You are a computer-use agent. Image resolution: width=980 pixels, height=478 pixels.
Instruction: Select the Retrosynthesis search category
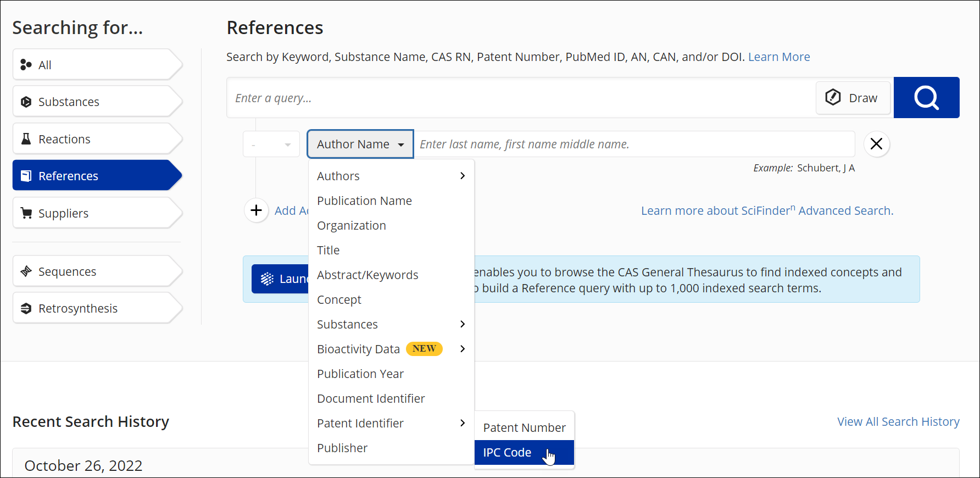[97, 308]
